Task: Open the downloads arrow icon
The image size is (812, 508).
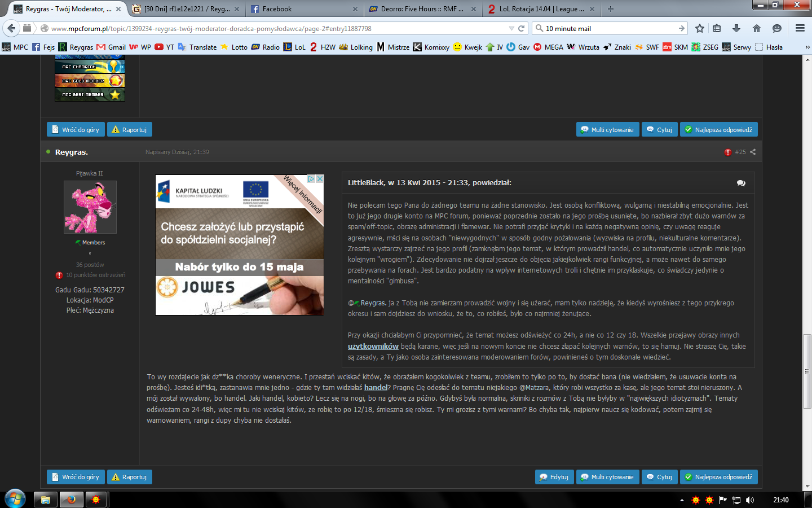Action: tap(736, 28)
